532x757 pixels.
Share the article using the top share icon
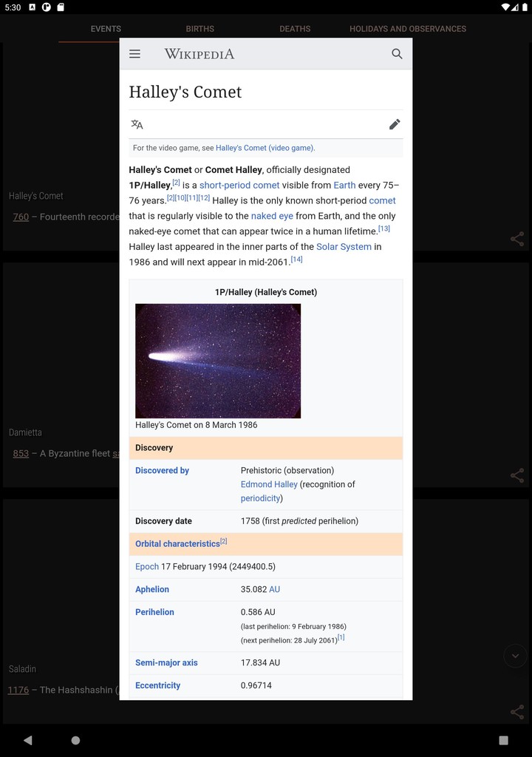[516, 239]
